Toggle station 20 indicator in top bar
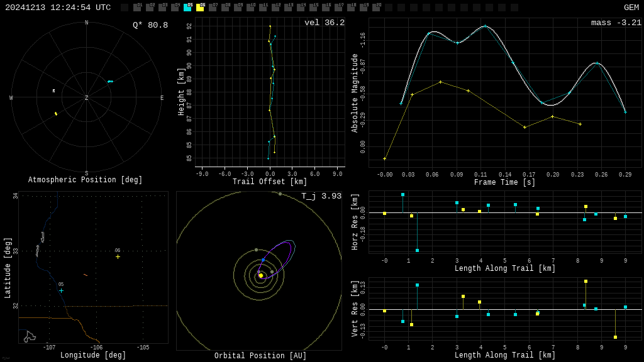Viewport: 644px width, 362px height. pyautogui.click(x=376, y=8)
